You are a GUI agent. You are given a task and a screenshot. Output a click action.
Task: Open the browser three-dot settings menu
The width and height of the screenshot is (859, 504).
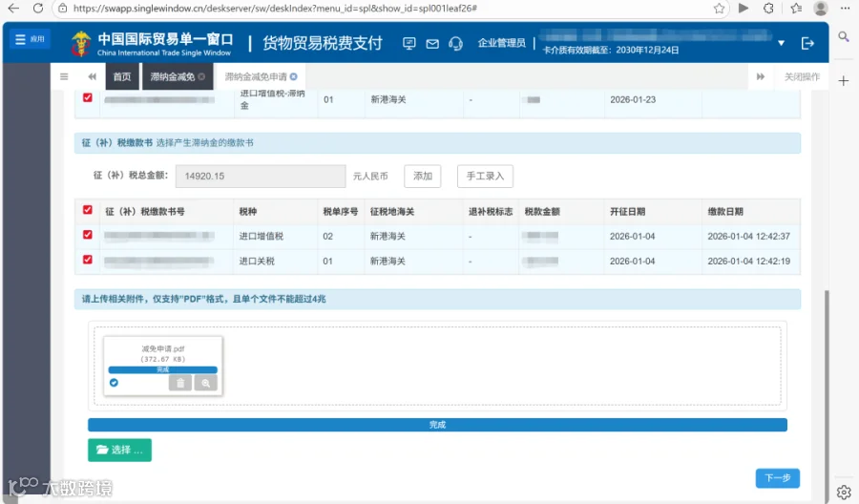[x=845, y=9]
